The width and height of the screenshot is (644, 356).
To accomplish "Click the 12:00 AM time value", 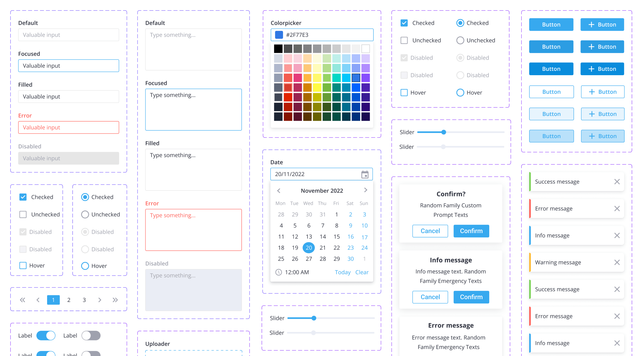I will pyautogui.click(x=297, y=272).
